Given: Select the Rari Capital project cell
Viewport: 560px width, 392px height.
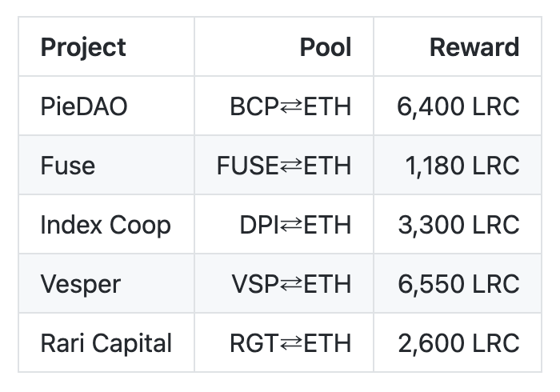Looking at the screenshot, I should (x=106, y=343).
